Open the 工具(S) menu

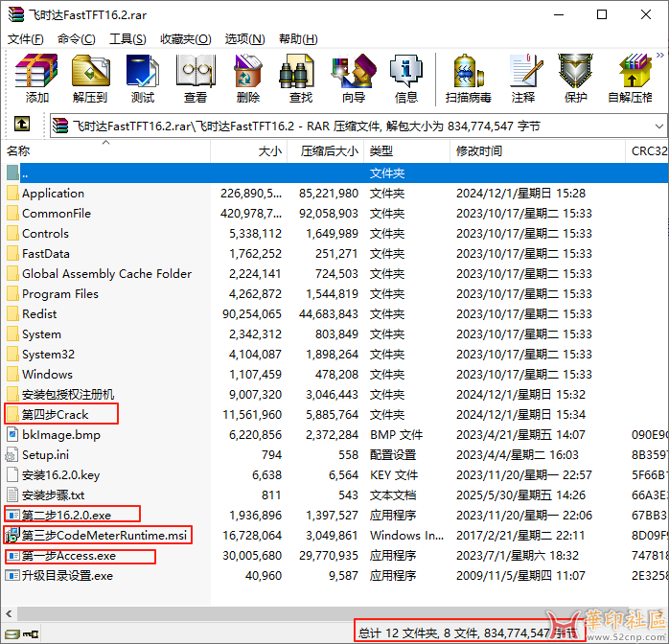(127, 39)
